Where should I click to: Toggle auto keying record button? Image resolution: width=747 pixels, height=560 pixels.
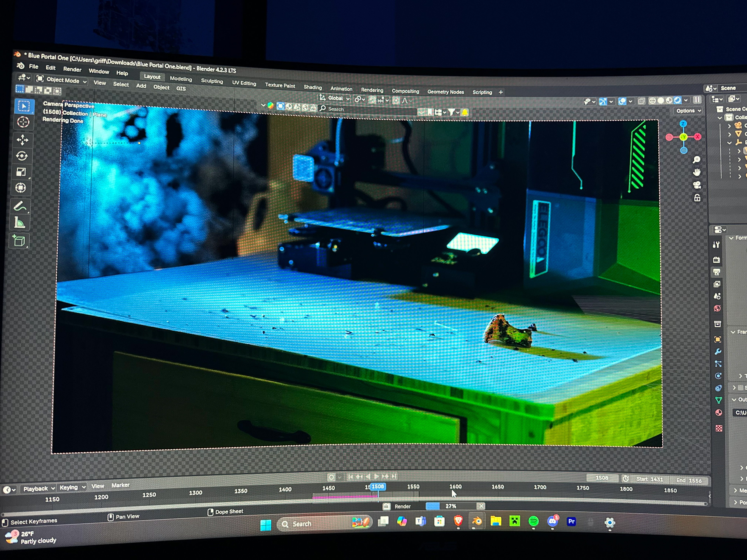pos(331,477)
